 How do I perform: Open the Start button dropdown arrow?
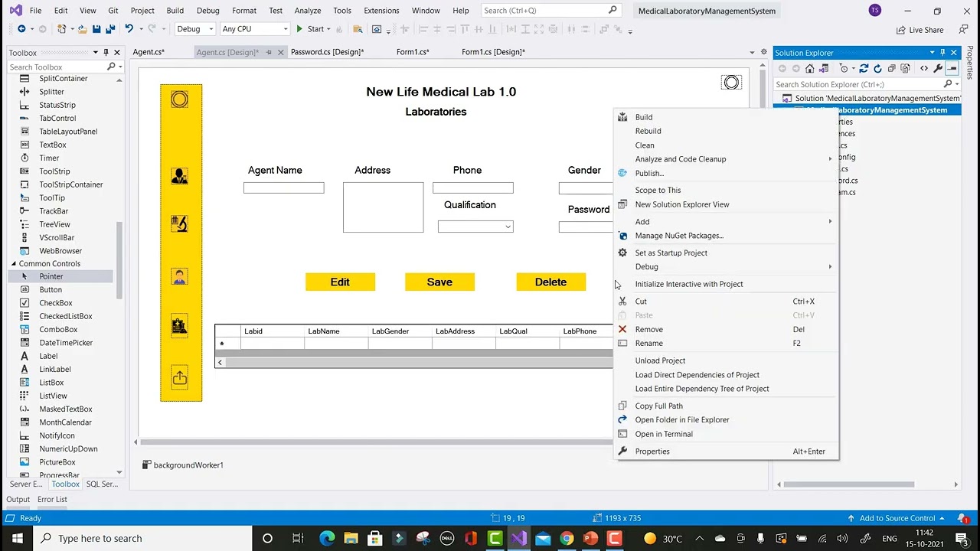click(328, 29)
